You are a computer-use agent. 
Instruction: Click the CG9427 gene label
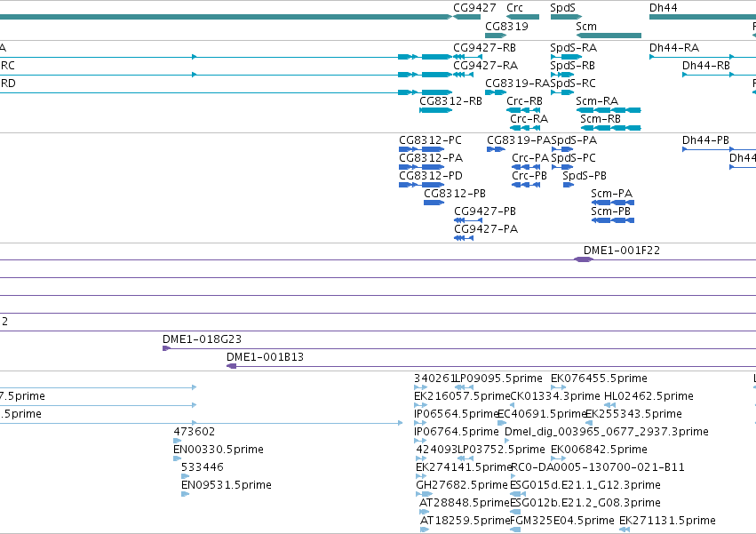pos(474,8)
